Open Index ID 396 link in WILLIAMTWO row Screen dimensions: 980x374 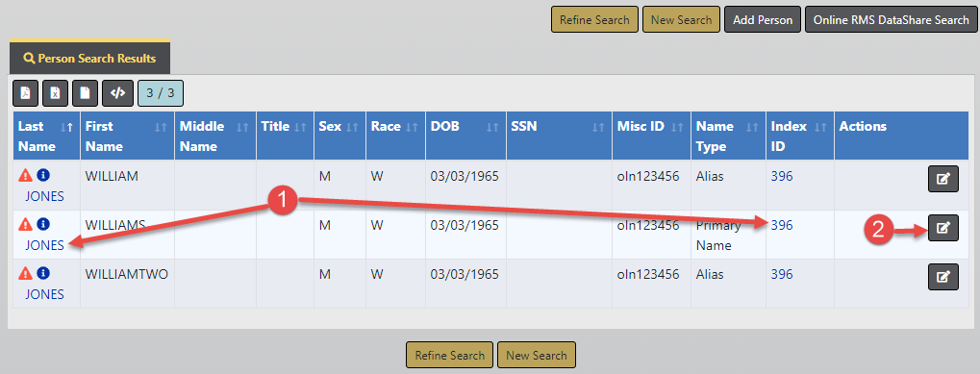pyautogui.click(x=782, y=274)
